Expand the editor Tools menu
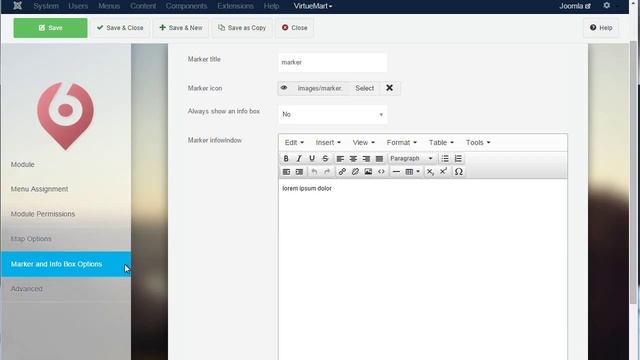The width and height of the screenshot is (640, 360). click(478, 142)
